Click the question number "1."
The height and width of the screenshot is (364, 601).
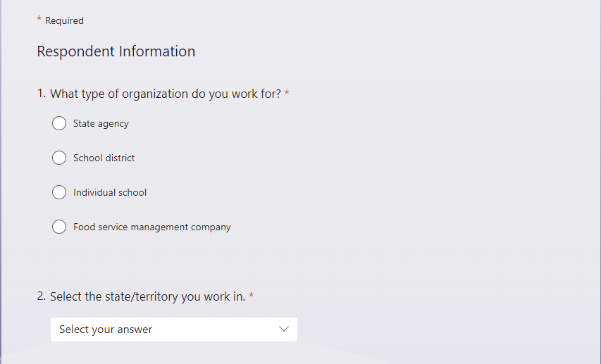(42, 94)
